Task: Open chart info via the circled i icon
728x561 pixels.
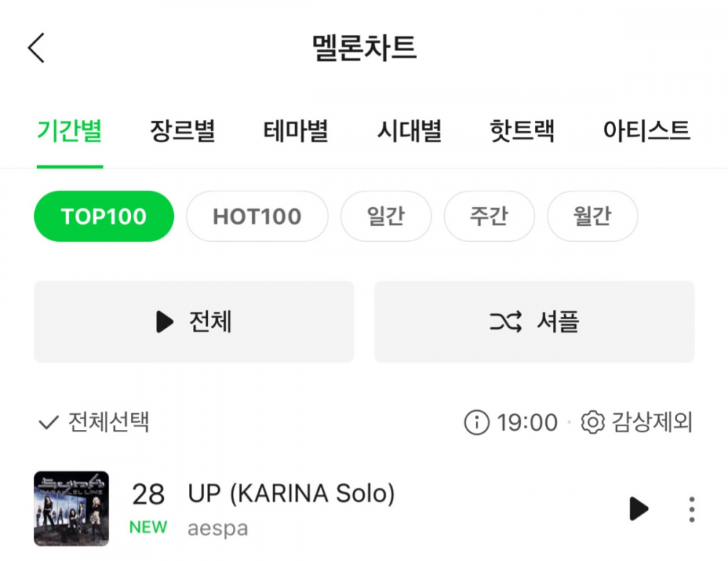Action: pyautogui.click(x=477, y=423)
